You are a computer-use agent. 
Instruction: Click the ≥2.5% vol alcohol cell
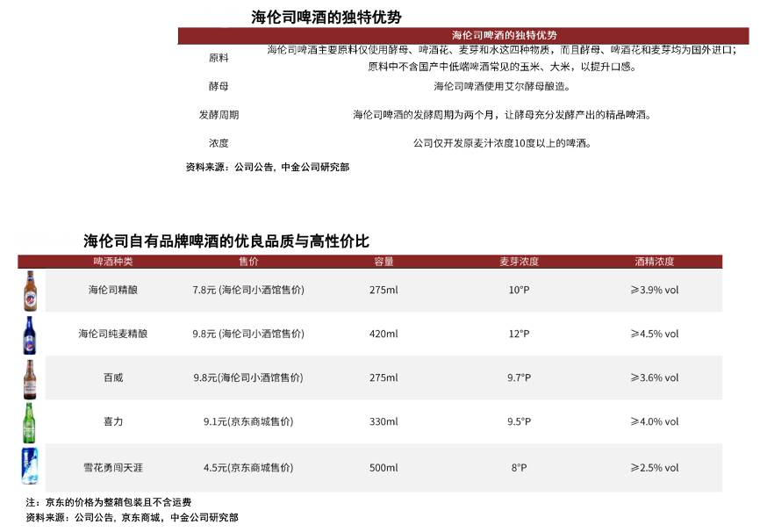point(654,468)
